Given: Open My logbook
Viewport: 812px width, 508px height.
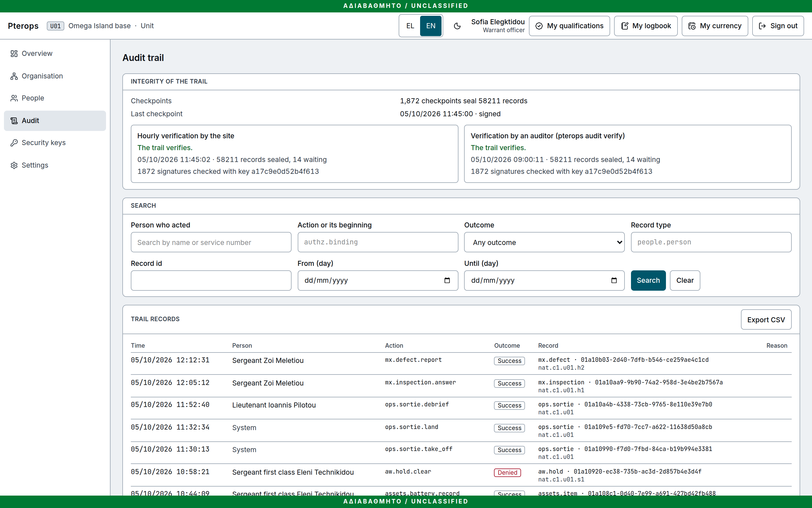Looking at the screenshot, I should [x=646, y=26].
